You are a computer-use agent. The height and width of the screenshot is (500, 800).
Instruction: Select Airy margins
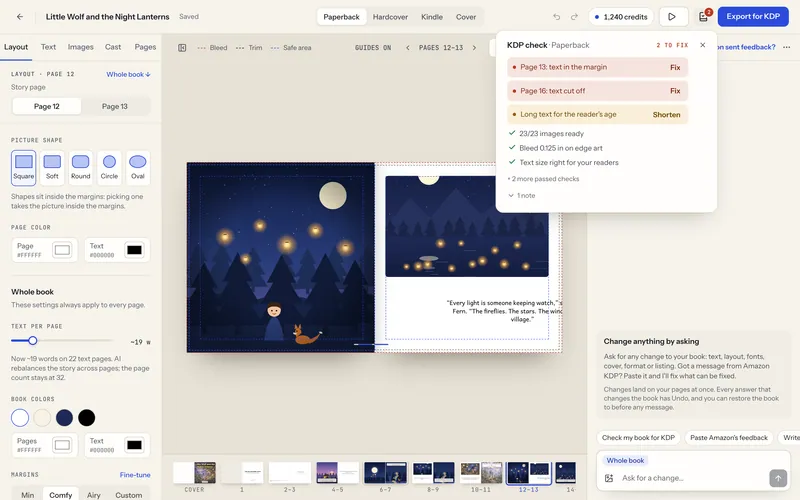(x=93, y=494)
